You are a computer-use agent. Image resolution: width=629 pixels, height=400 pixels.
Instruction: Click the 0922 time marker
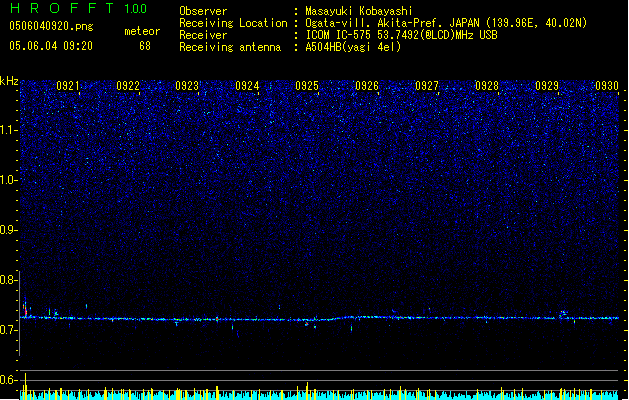[x=128, y=86]
